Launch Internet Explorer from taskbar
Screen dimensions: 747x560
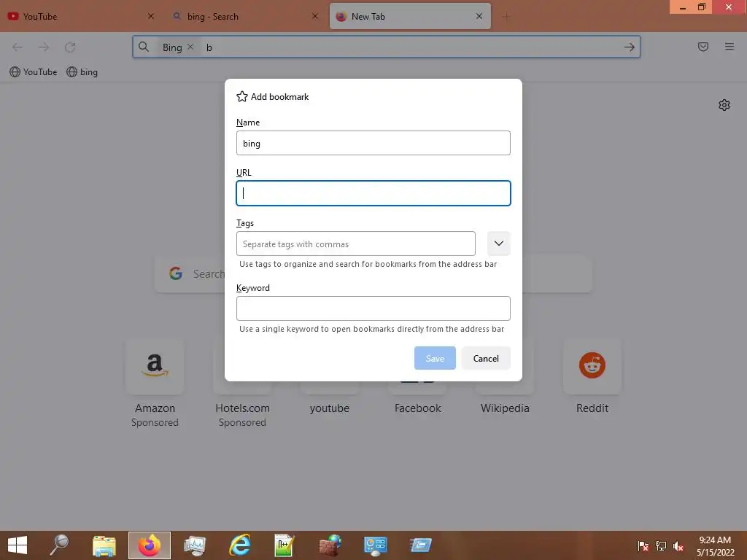click(x=239, y=545)
